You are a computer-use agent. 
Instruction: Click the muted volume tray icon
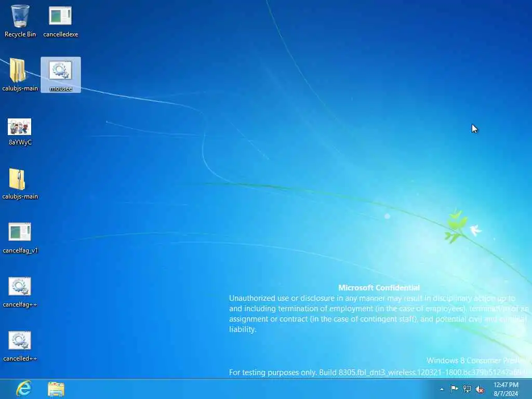click(x=480, y=390)
